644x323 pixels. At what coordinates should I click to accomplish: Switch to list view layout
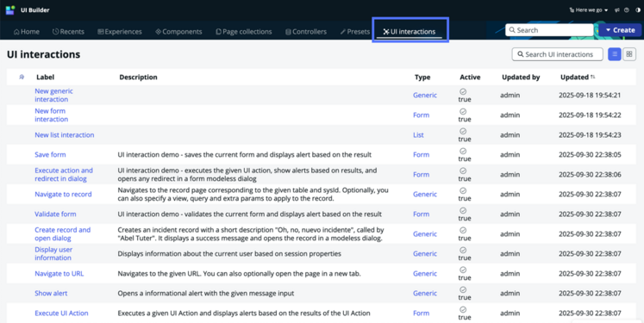(615, 54)
